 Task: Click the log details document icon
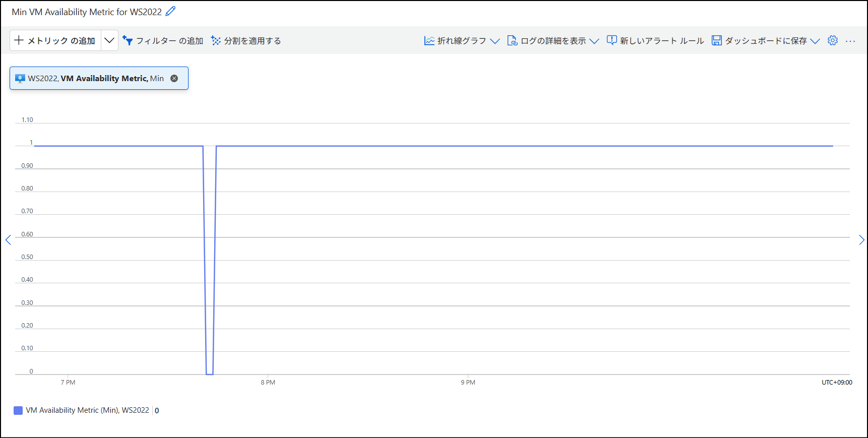(512, 40)
